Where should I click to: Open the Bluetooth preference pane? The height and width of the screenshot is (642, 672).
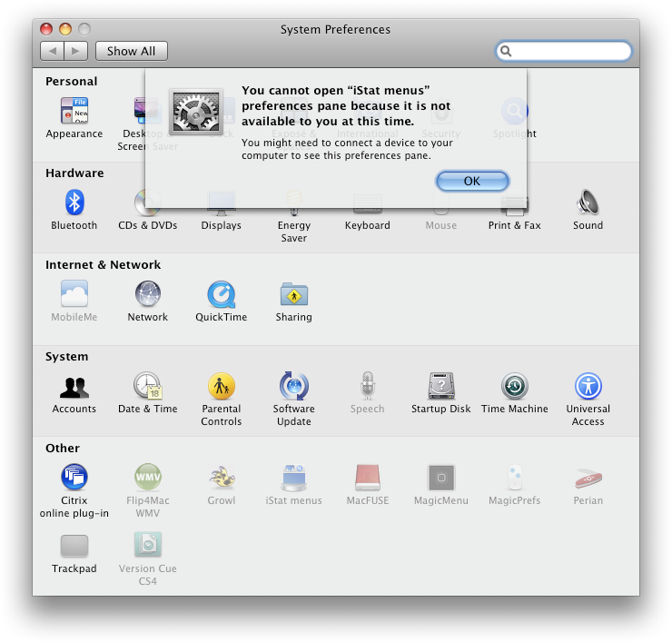point(74,202)
